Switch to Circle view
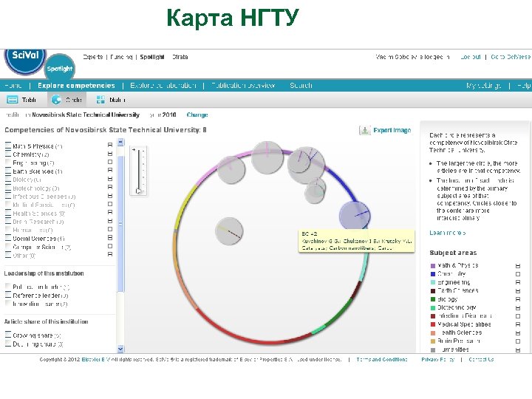 click(66, 100)
